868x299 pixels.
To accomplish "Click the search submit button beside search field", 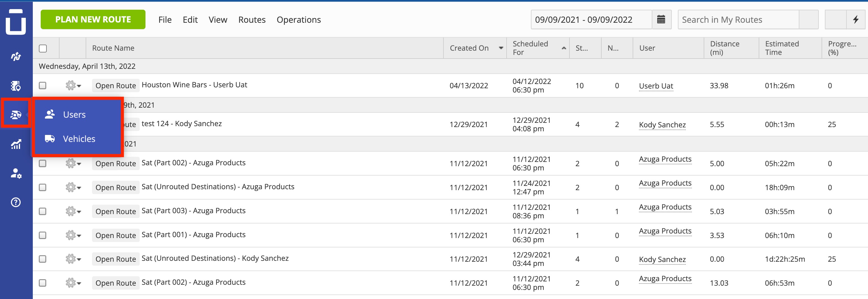I will coord(809,19).
